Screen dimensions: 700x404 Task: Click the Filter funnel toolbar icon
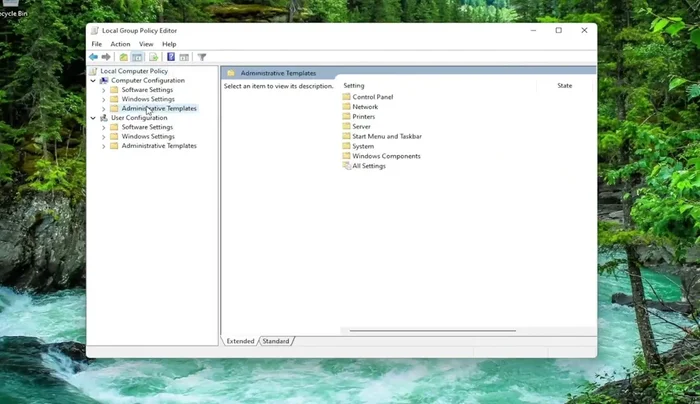[202, 58]
